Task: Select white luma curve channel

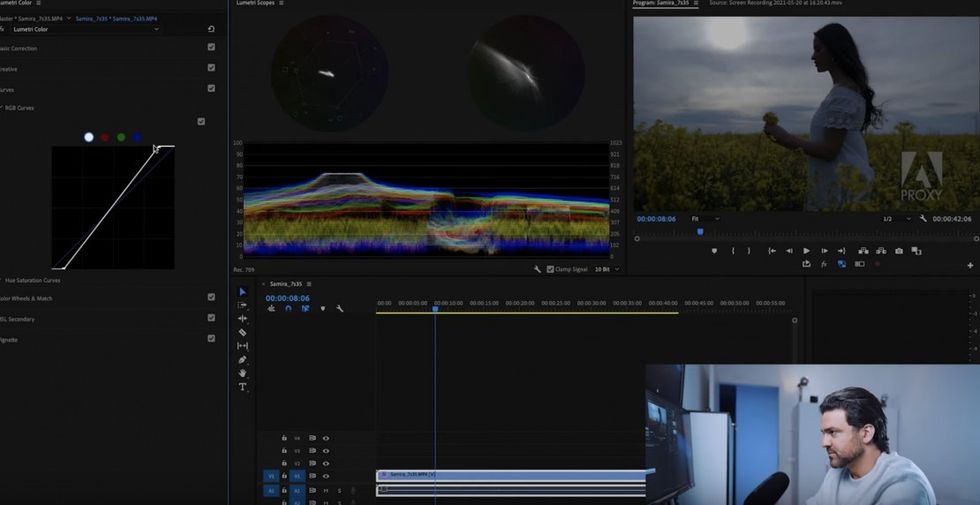Action: [x=89, y=137]
